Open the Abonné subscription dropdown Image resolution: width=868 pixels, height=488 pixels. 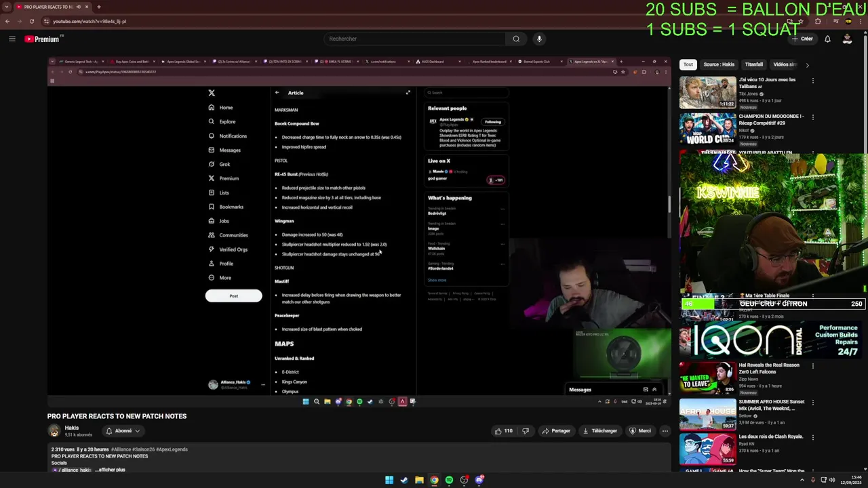(x=123, y=431)
